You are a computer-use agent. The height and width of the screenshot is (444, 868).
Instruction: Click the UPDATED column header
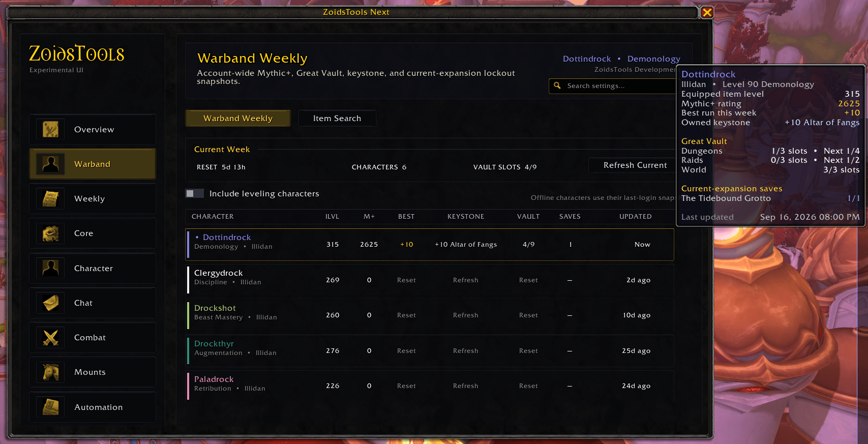[636, 216]
